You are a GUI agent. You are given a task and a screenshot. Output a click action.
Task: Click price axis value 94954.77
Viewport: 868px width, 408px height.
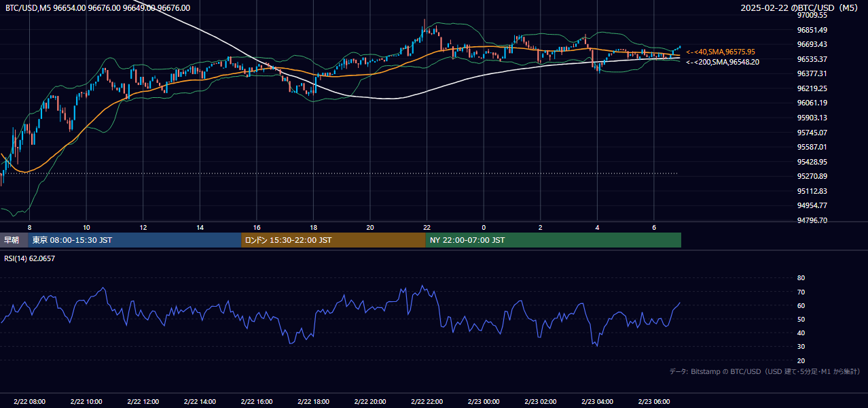[x=812, y=205]
